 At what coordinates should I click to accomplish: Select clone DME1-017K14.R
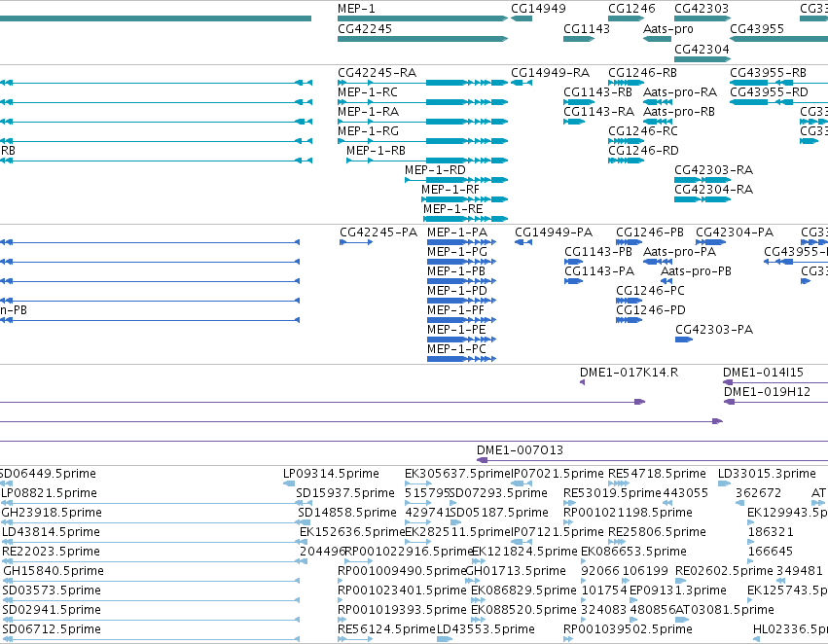[583, 382]
